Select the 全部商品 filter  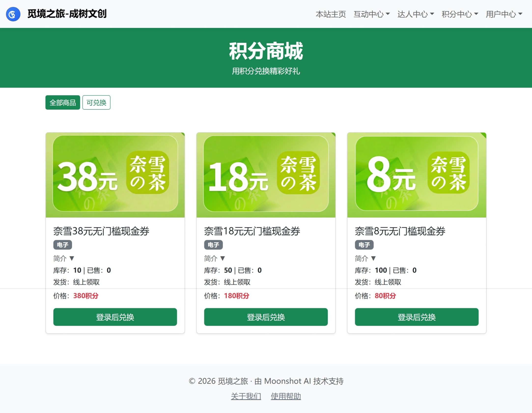[62, 103]
